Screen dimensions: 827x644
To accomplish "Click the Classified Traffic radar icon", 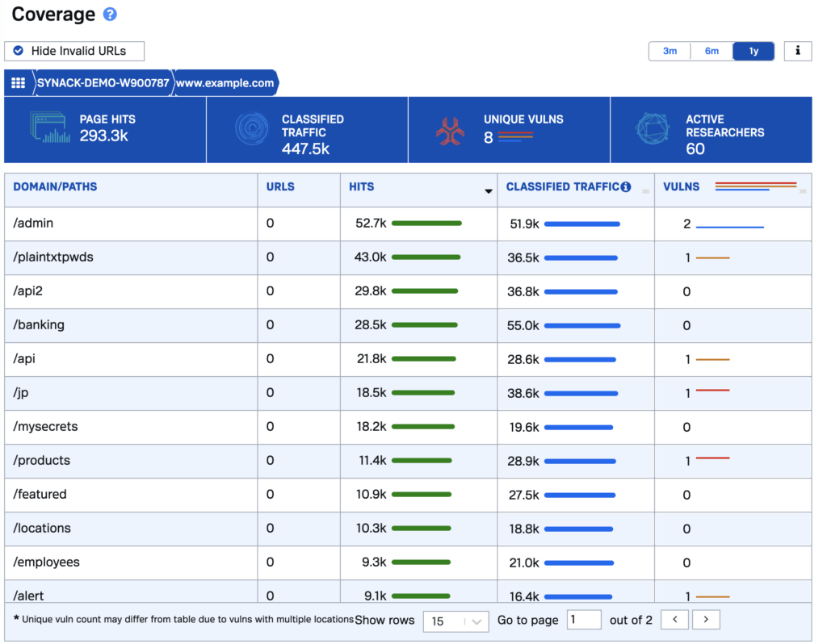I will coord(251,129).
